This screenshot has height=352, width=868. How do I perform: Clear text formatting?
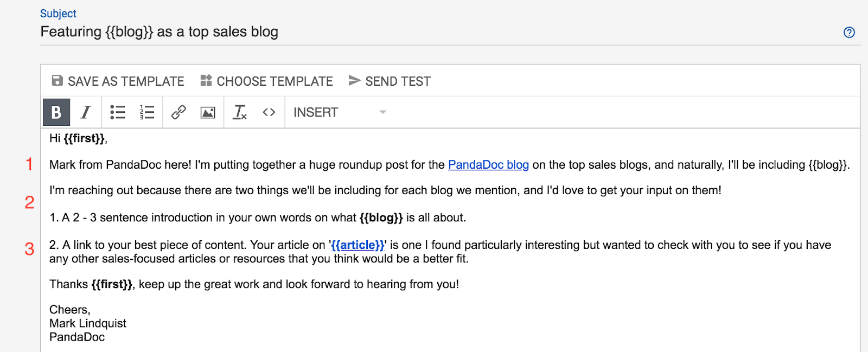[x=239, y=112]
